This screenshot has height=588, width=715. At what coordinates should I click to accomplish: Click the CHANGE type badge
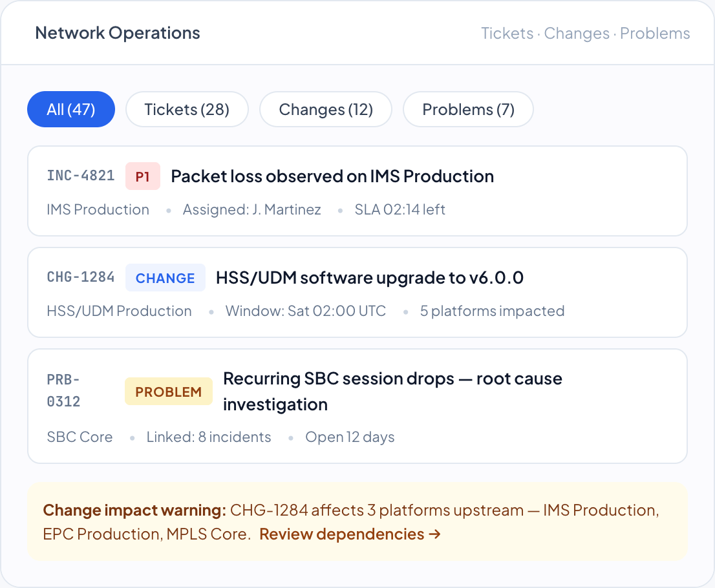pyautogui.click(x=165, y=278)
